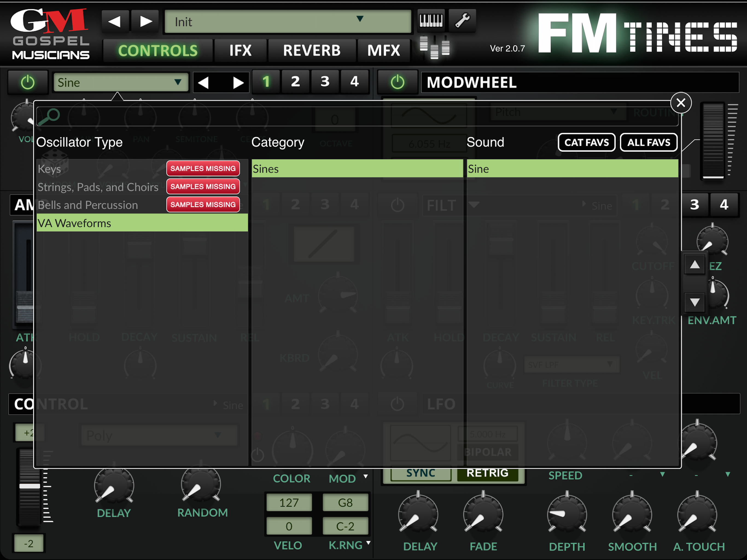Switch to the REVERB tab
The height and width of the screenshot is (560, 747).
click(312, 51)
